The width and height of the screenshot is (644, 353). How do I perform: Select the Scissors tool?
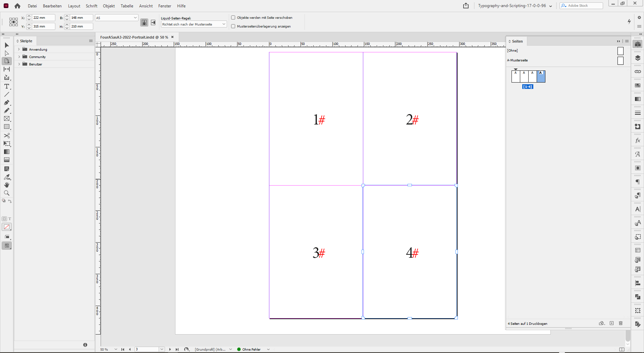(6, 136)
